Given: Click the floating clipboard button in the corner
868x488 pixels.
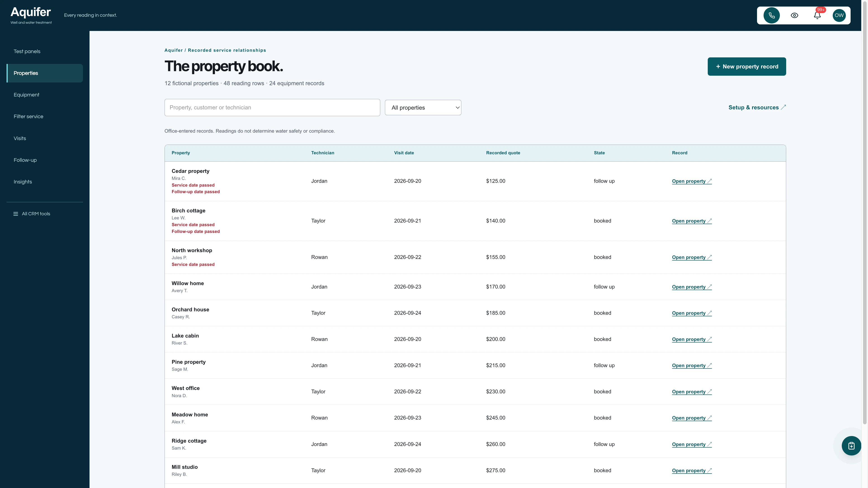Looking at the screenshot, I should 851,446.
